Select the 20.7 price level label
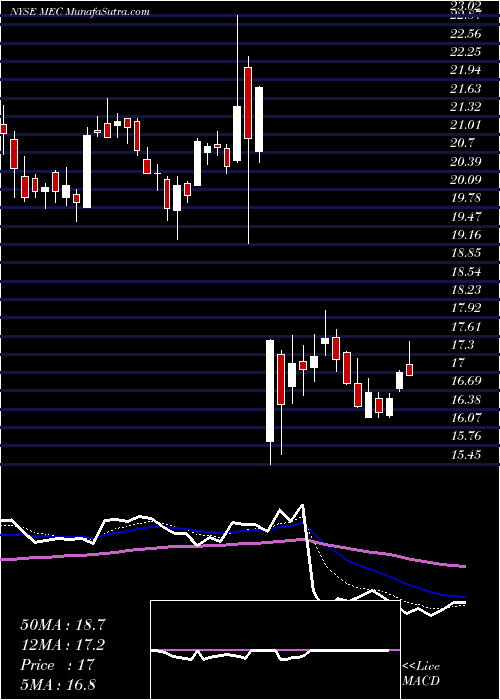 [463, 143]
